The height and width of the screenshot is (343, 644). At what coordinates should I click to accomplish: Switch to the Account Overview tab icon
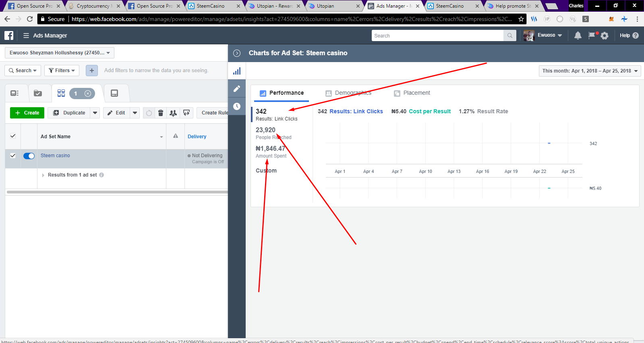tap(15, 93)
